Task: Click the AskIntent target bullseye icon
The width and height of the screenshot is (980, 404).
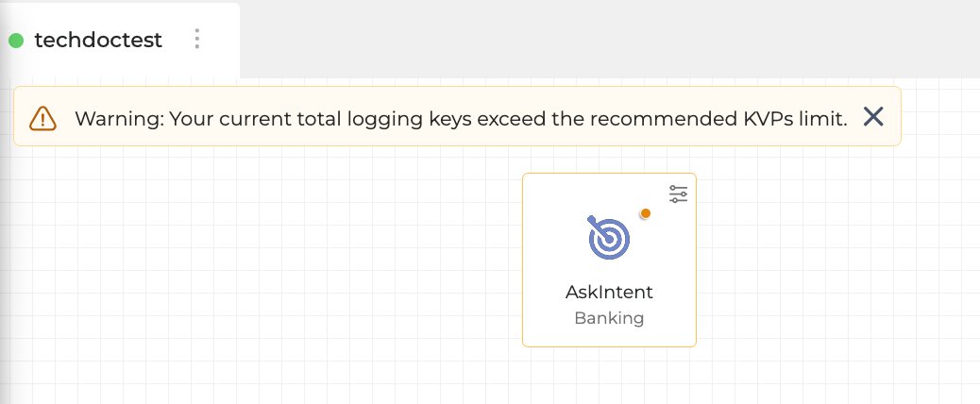Action: point(609,237)
